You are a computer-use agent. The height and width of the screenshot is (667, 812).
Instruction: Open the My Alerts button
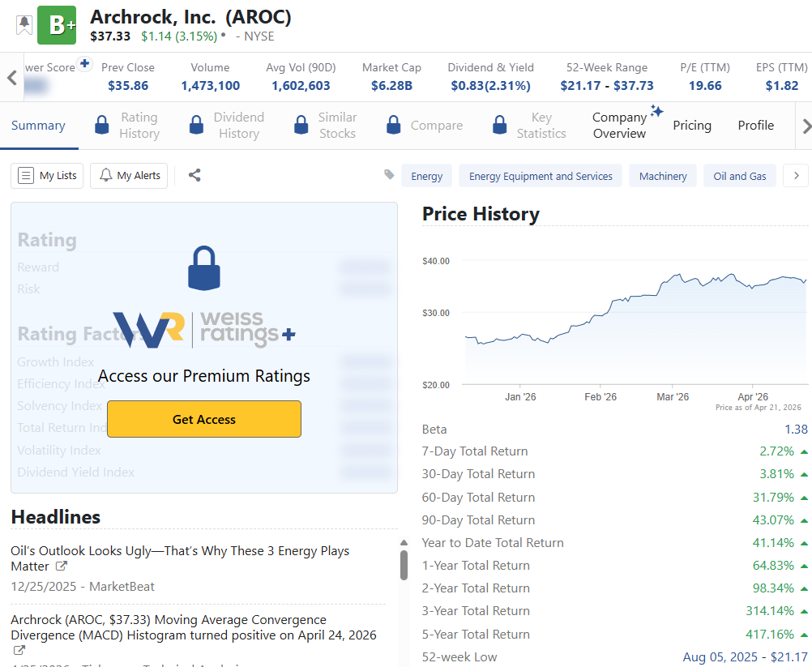(x=129, y=175)
